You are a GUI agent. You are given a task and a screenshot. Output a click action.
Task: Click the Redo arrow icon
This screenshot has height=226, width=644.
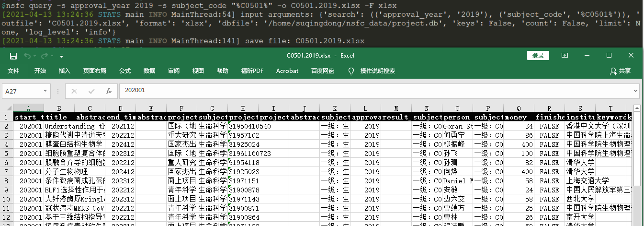click(x=44, y=56)
